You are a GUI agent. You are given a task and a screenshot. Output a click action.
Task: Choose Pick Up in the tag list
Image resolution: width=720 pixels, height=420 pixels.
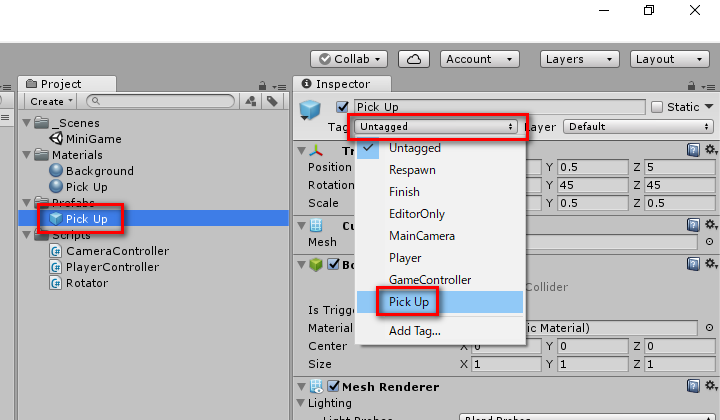(x=440, y=302)
